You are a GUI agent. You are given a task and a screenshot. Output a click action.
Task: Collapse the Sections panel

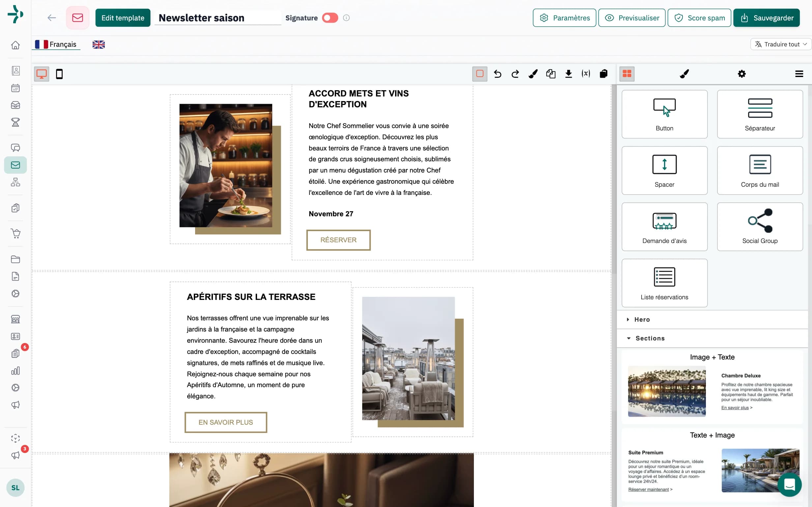click(650, 338)
